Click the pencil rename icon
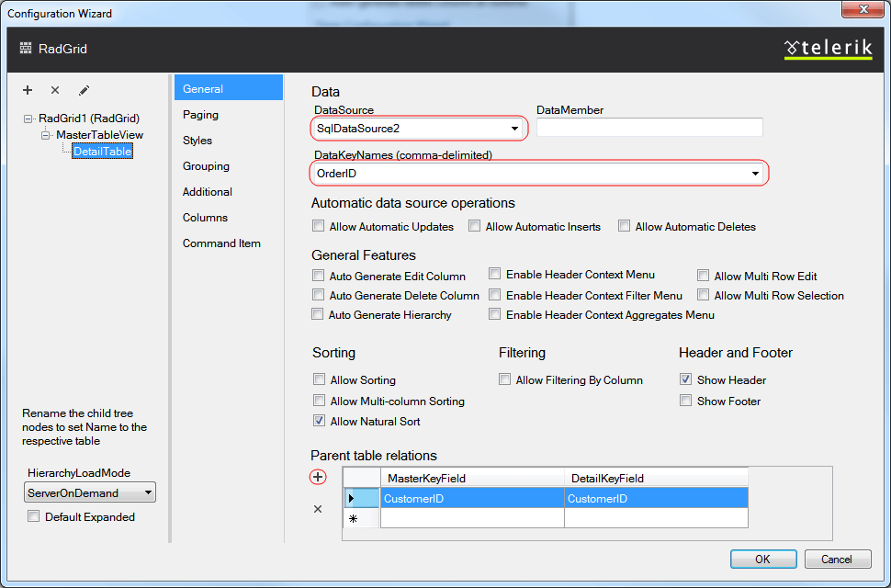Viewport: 891px width, 588px height. (x=84, y=90)
